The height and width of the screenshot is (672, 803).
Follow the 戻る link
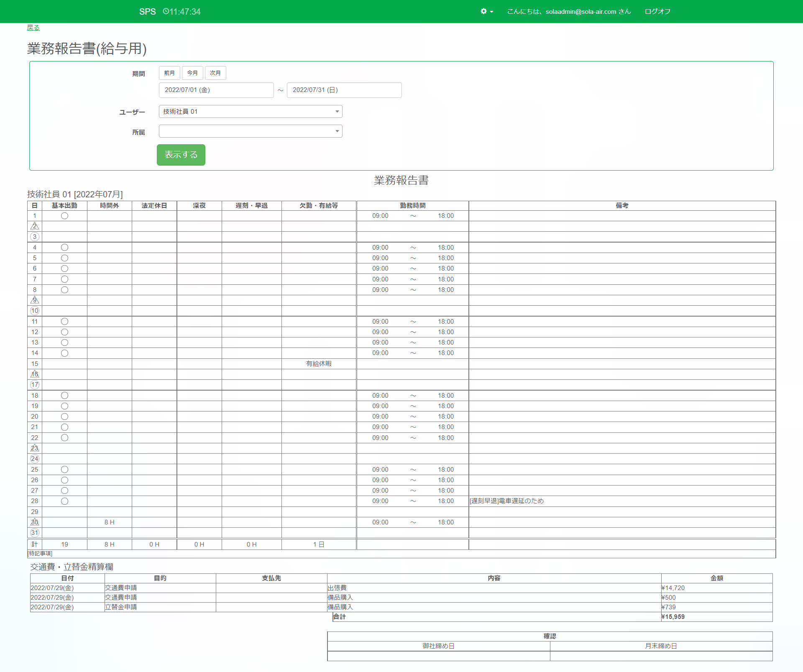tap(33, 28)
